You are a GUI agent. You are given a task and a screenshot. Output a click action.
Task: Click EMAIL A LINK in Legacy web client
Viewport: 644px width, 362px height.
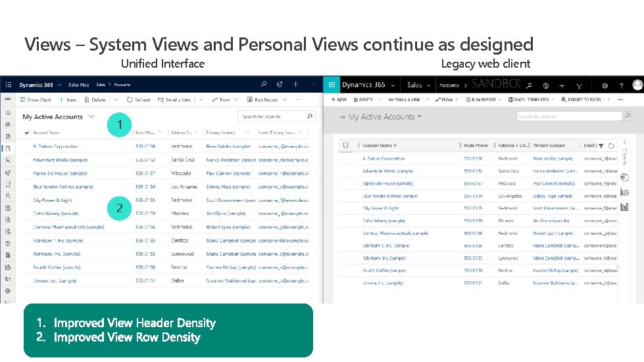click(x=404, y=100)
